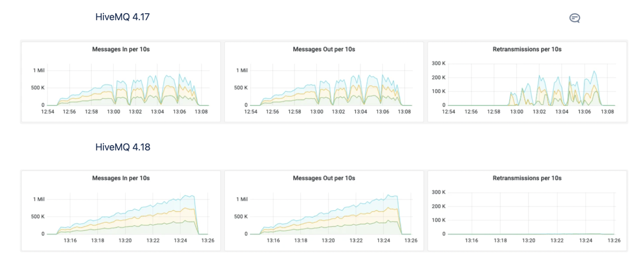
Task: Click 300 K label on 4.17 Retransmissions chart
Action: [x=438, y=63]
